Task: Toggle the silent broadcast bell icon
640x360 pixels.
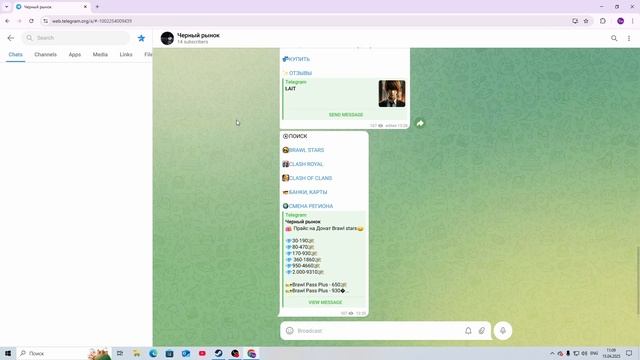Action: (x=468, y=331)
